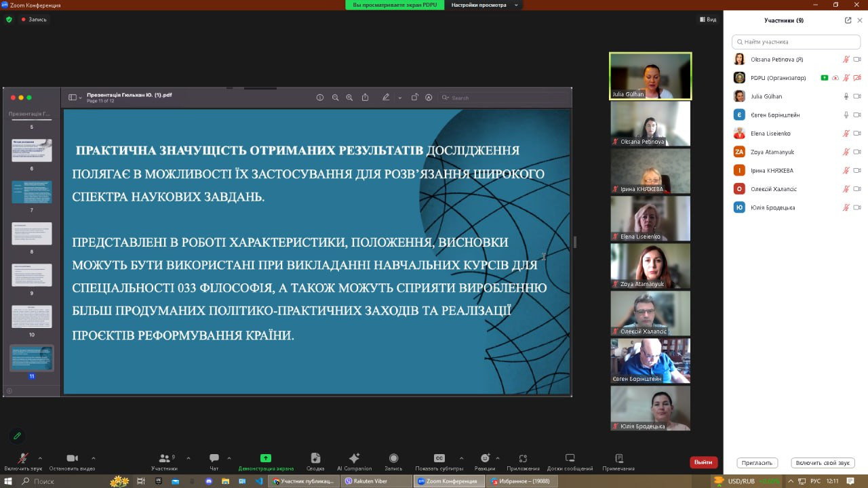Open the Сводка (Summary) tool
This screenshot has height=488, width=868.
click(x=315, y=459)
